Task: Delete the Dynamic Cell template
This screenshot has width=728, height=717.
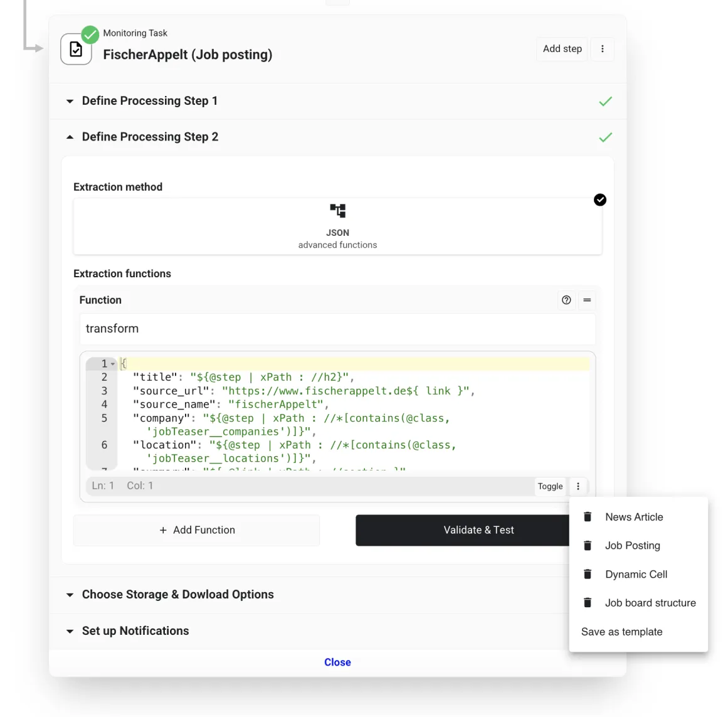Action: tap(588, 574)
